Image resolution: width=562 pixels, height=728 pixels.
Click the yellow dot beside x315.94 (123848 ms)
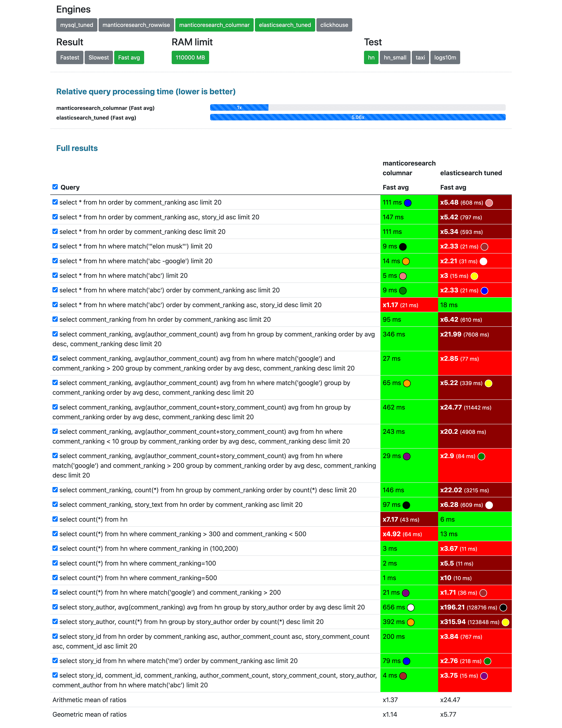[x=505, y=622]
